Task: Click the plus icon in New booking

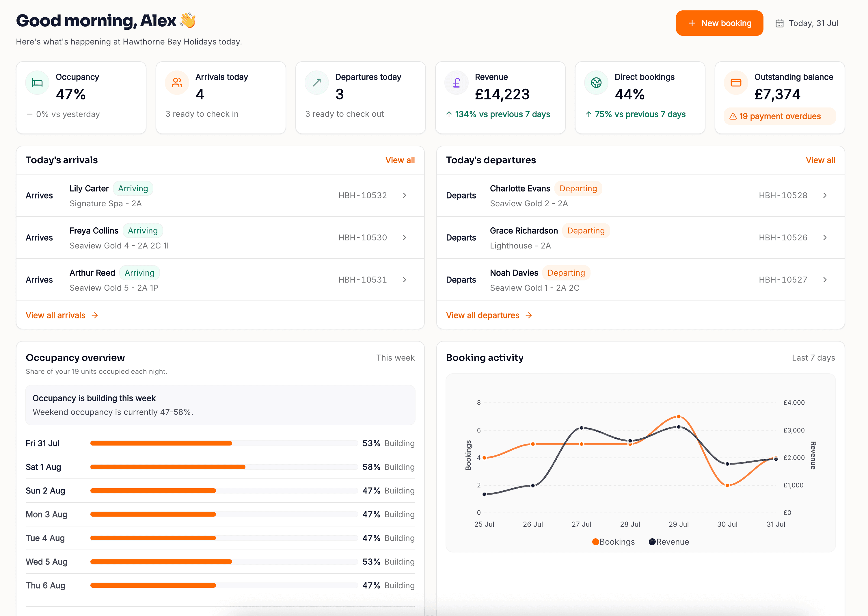Action: pos(692,23)
